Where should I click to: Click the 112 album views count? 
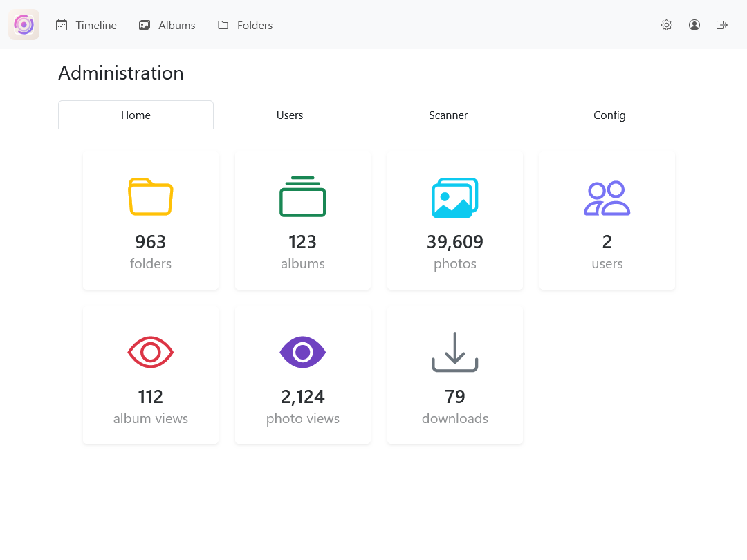(x=151, y=397)
